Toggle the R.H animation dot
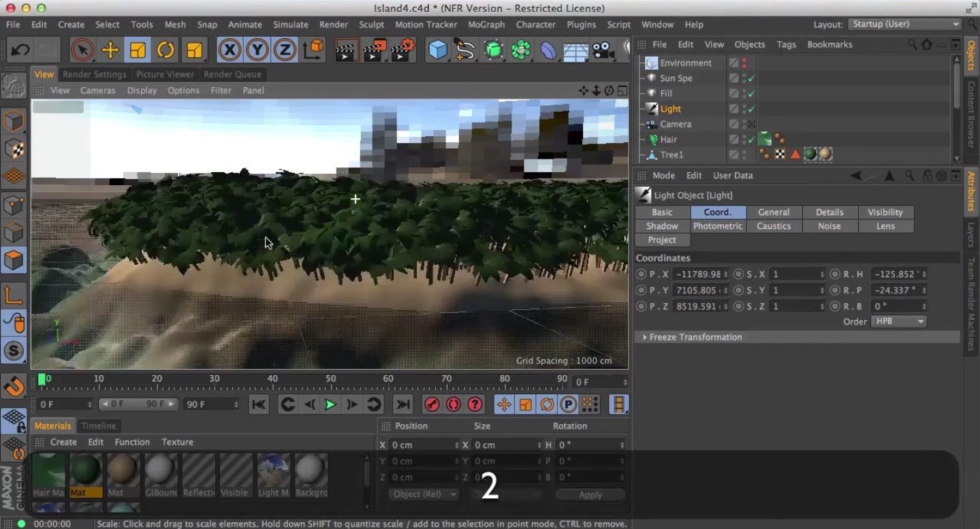Screen dimensions: 980x529 pos(835,274)
